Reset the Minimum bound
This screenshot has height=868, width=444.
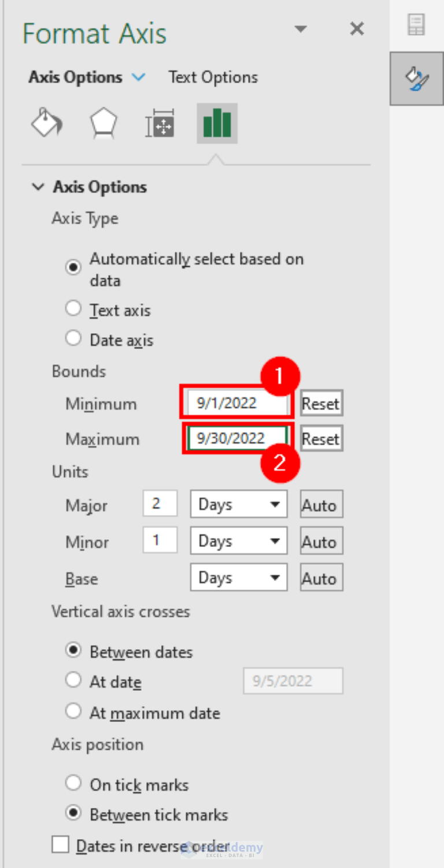coord(321,403)
